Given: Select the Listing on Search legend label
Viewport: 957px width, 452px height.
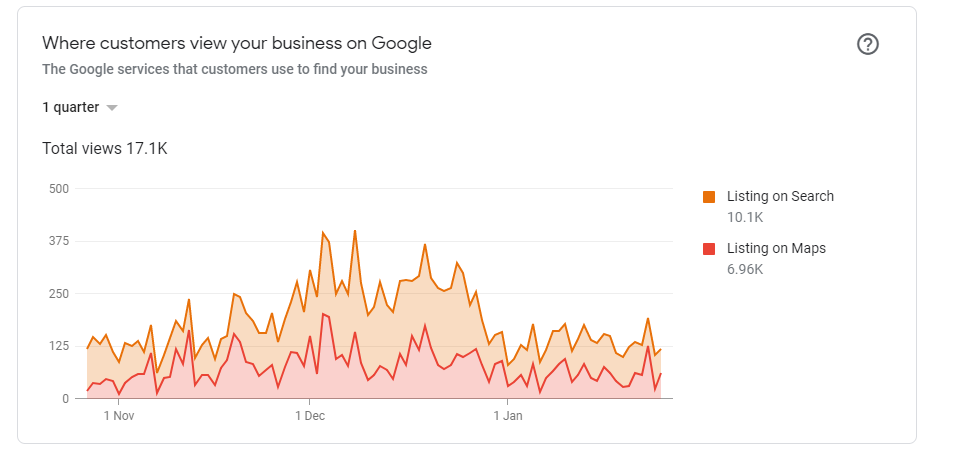Looking at the screenshot, I should [780, 196].
